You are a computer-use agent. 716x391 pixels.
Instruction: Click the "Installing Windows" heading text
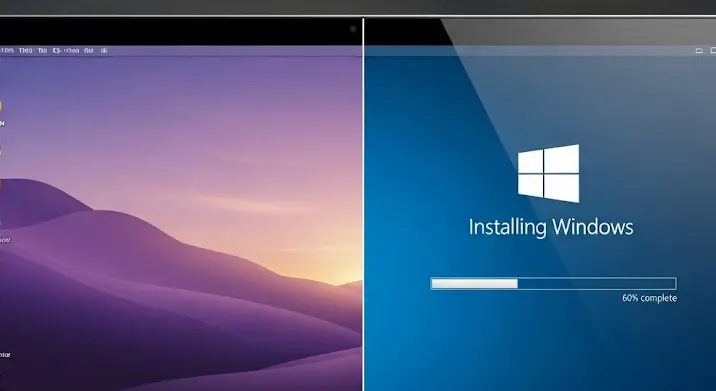click(551, 227)
